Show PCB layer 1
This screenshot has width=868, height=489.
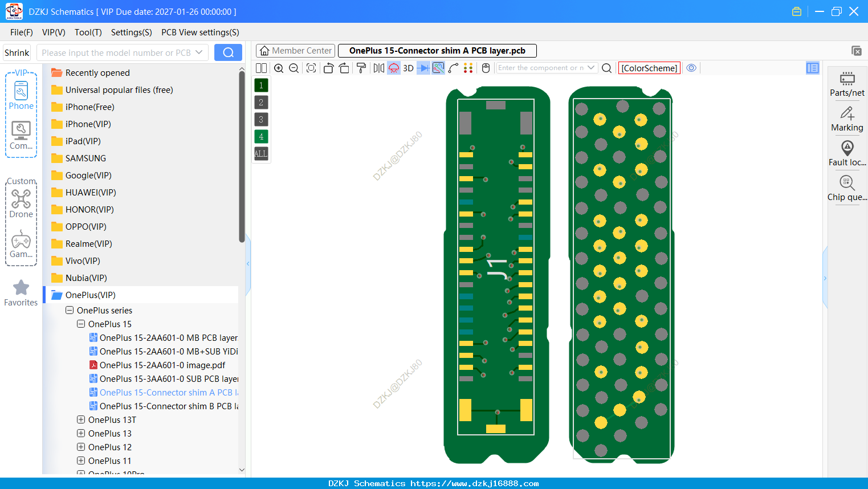261,85
